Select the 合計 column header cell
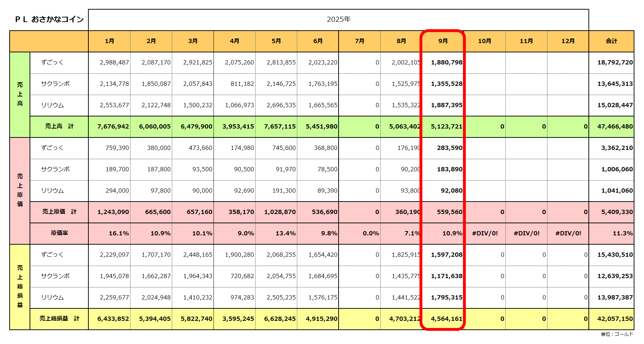644x344 pixels. click(x=611, y=41)
